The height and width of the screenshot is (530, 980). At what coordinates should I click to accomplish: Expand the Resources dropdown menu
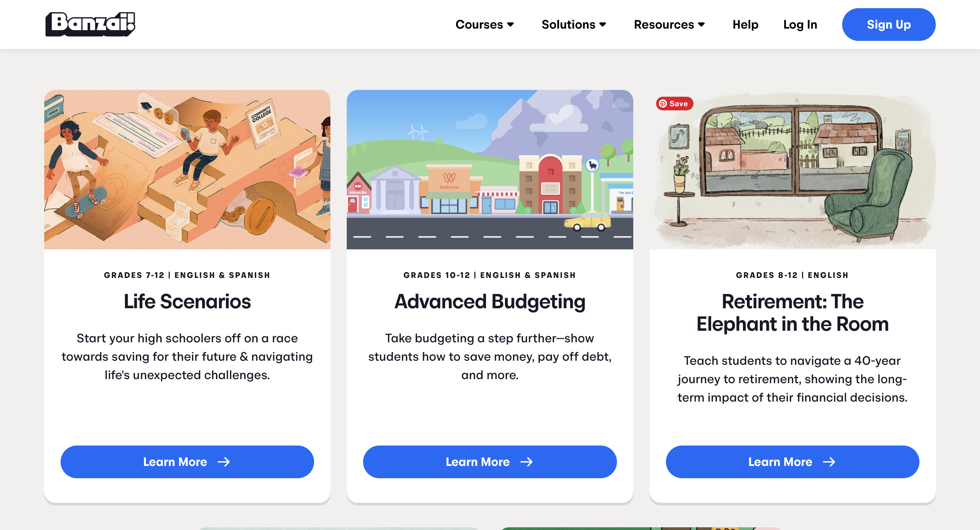[x=664, y=25]
